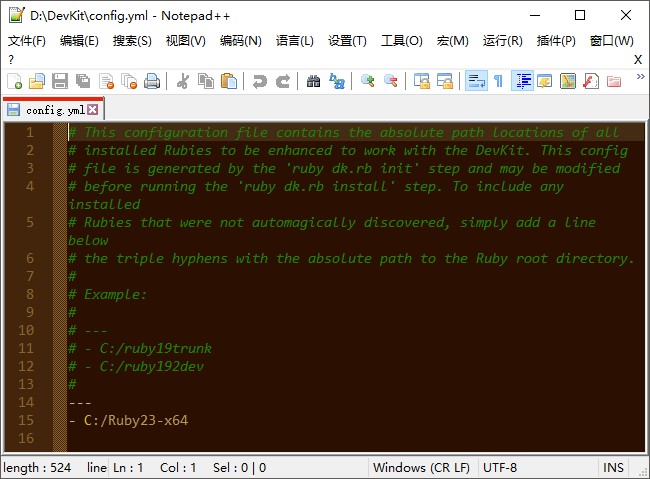Image resolution: width=650 pixels, height=479 pixels.
Task: Click UTF-8 encoding in status bar
Action: click(x=500, y=467)
